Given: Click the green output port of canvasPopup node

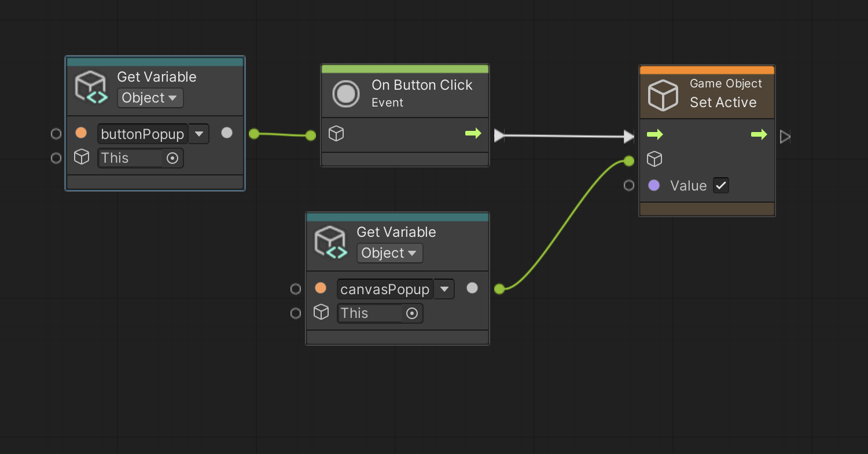Looking at the screenshot, I should click(499, 289).
